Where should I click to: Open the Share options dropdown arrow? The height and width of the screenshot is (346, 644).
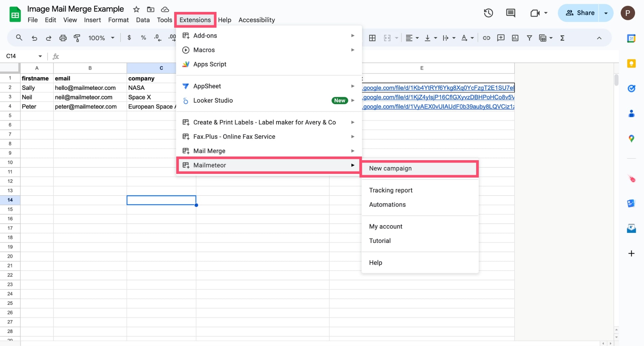click(606, 13)
